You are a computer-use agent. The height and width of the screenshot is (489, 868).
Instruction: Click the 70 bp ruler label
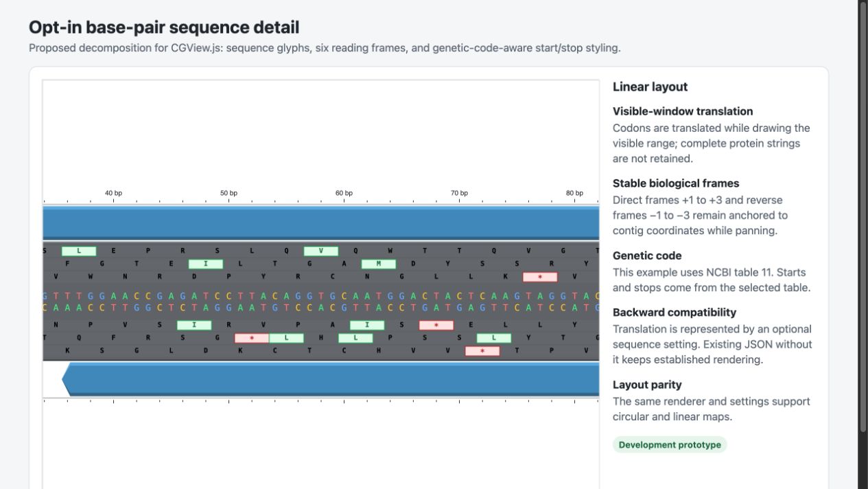point(459,193)
